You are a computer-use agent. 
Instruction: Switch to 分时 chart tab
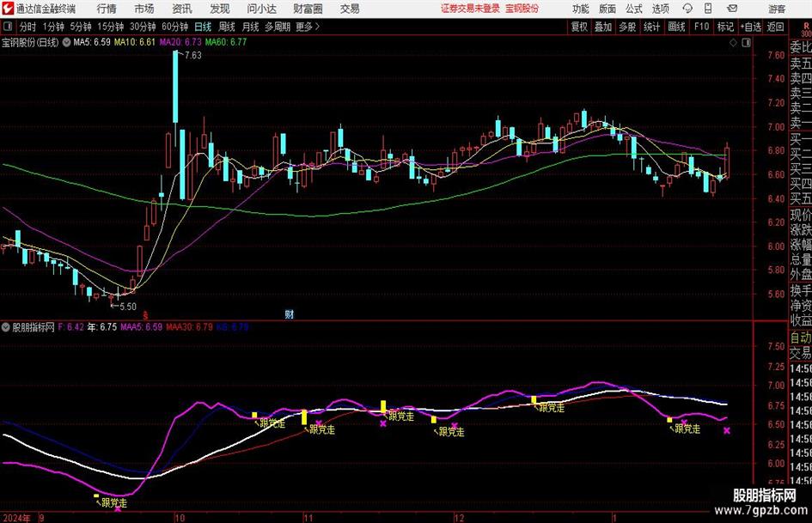[27, 27]
